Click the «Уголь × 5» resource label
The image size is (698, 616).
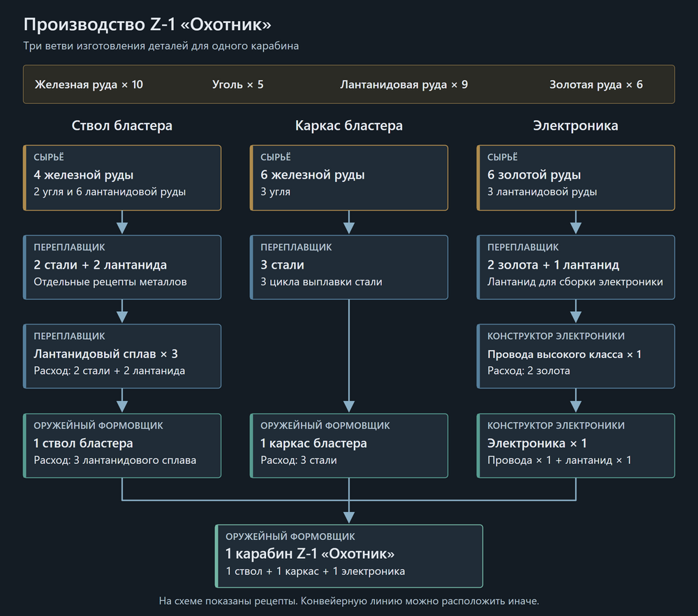(x=238, y=84)
